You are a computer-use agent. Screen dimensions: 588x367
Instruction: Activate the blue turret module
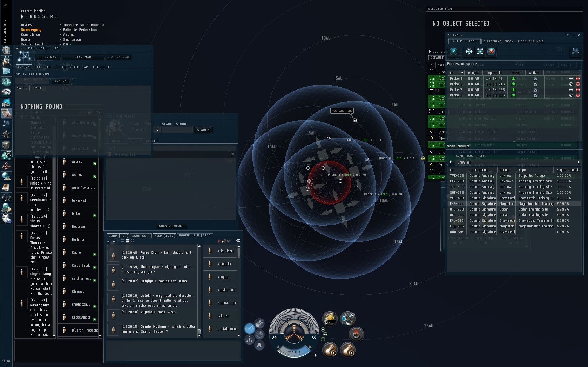point(348,319)
